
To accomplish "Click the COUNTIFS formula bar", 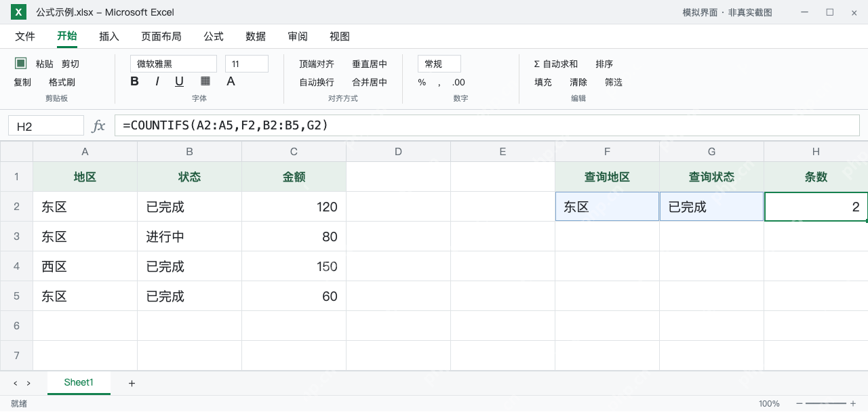I will 487,125.
